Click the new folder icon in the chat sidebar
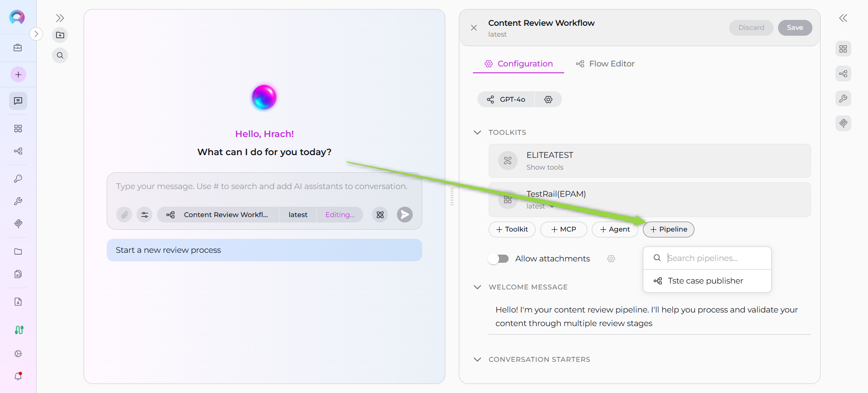The width and height of the screenshot is (868, 393). click(x=60, y=35)
